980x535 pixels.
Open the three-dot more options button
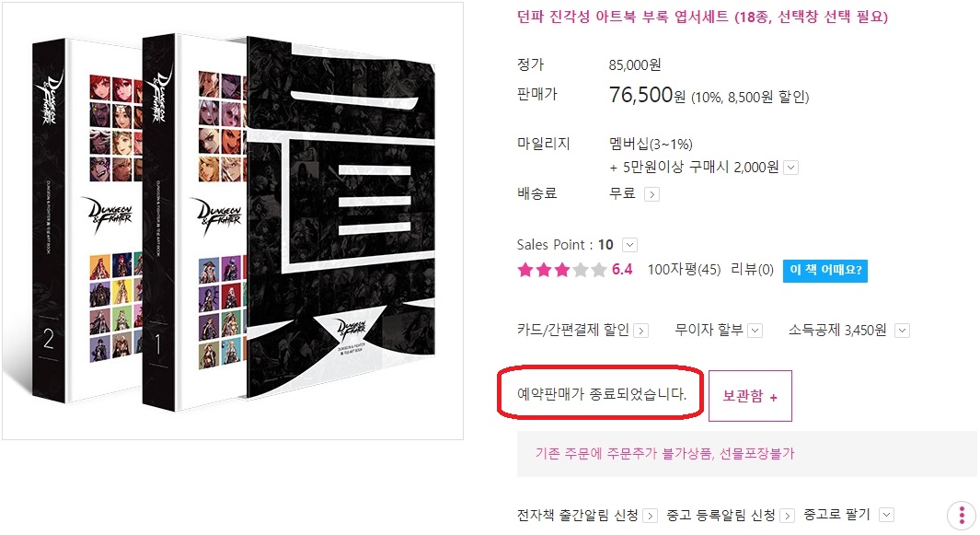[x=962, y=516]
